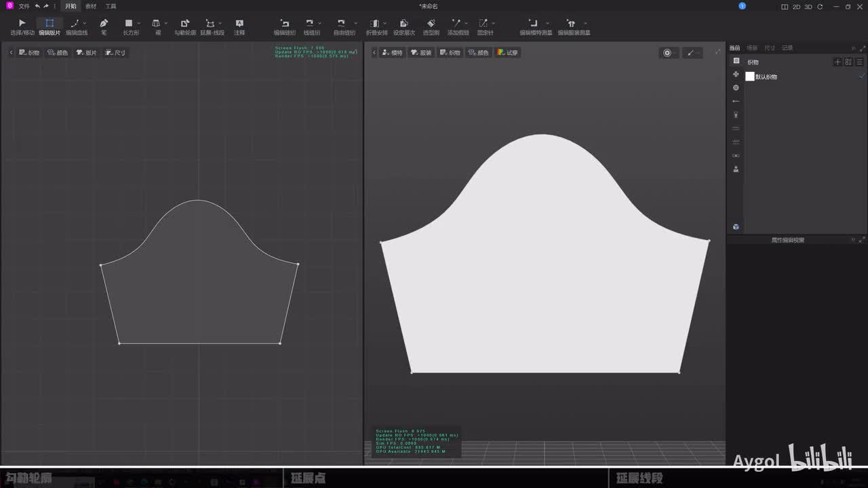This screenshot has height=488, width=868.
Task: Open the 当前 tab in right panel
Action: (x=734, y=48)
